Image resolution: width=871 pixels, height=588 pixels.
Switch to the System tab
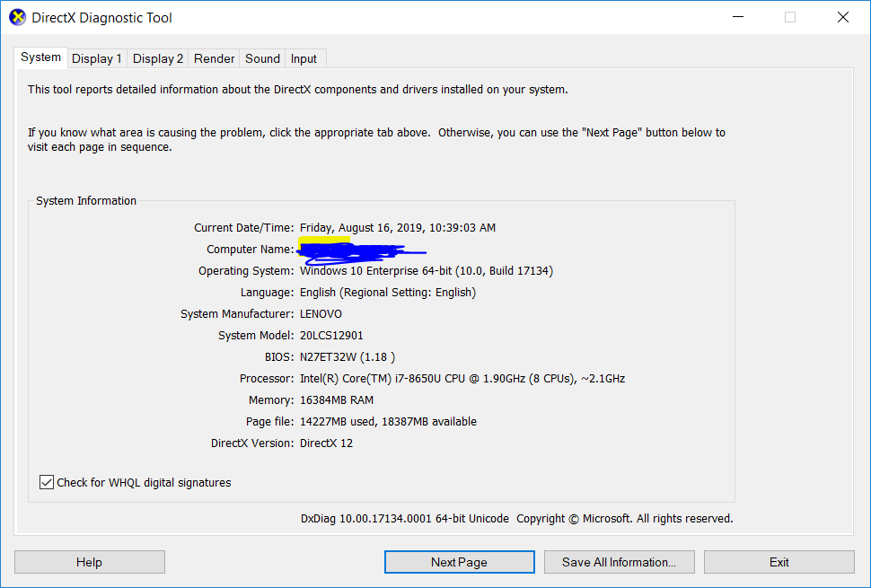pyautogui.click(x=40, y=57)
